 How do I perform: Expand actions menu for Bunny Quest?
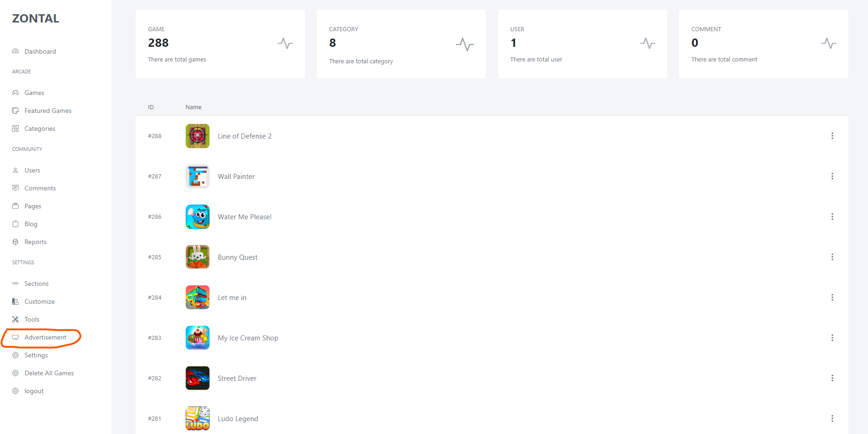click(832, 257)
